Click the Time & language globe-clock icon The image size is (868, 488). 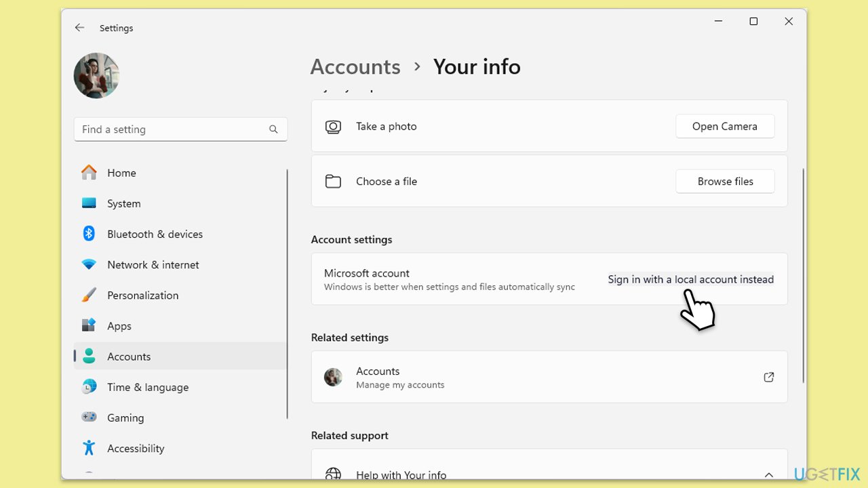pyautogui.click(x=89, y=387)
